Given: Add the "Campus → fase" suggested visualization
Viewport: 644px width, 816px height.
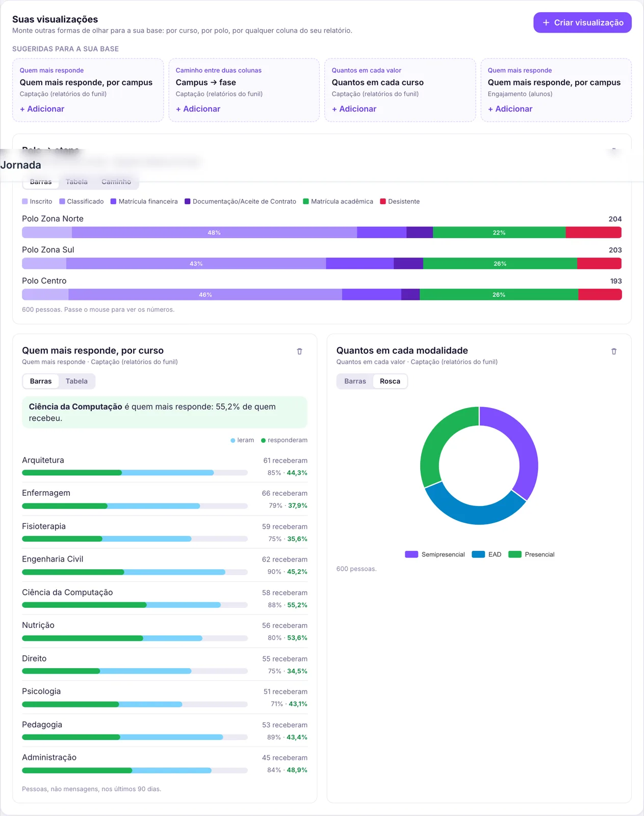Looking at the screenshot, I should pos(198,109).
